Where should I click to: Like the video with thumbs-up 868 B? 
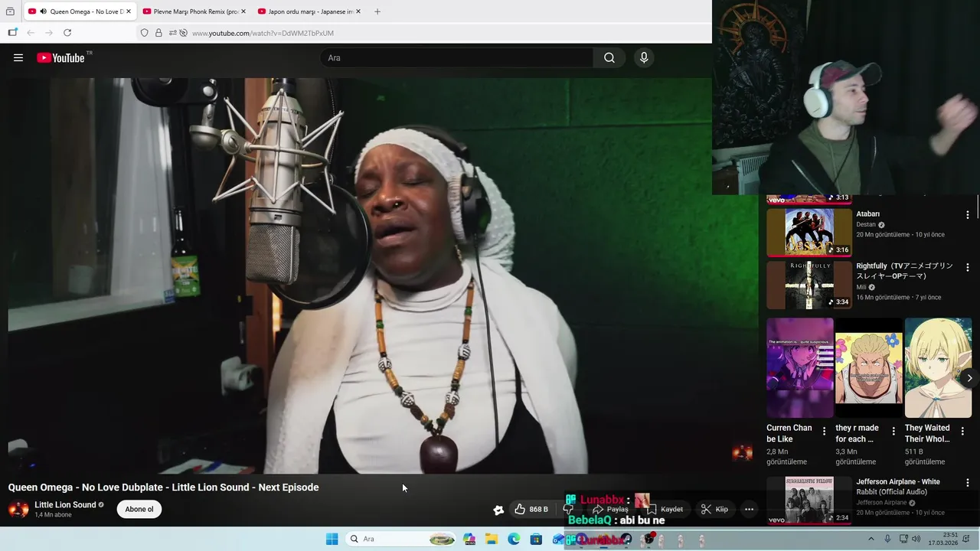coord(531,509)
